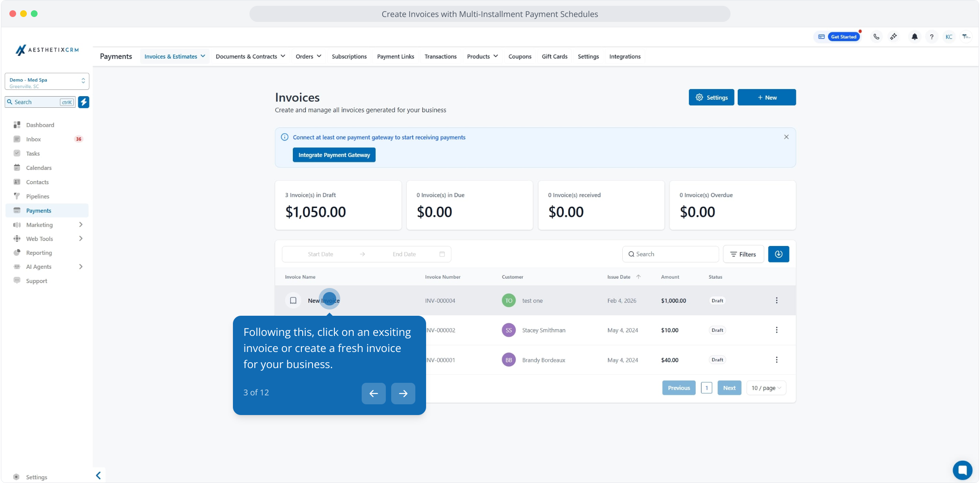Advance the tour with right arrow

pos(403,394)
